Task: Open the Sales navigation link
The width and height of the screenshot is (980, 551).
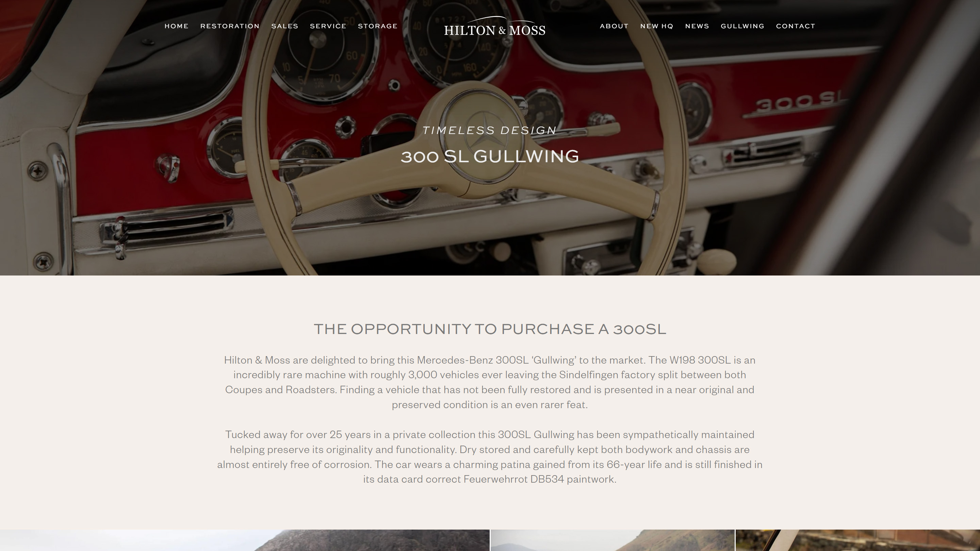Action: pos(284,26)
